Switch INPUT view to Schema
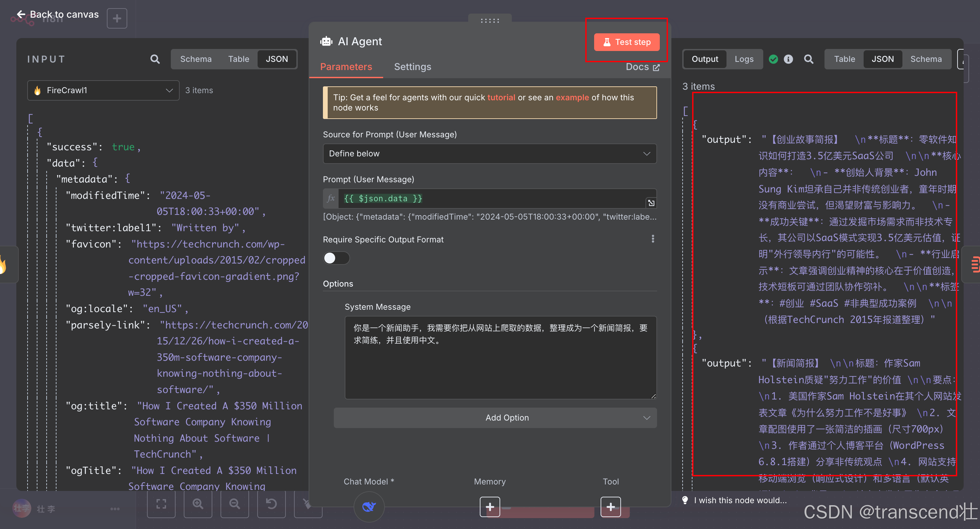Image resolution: width=980 pixels, height=529 pixels. (196, 59)
